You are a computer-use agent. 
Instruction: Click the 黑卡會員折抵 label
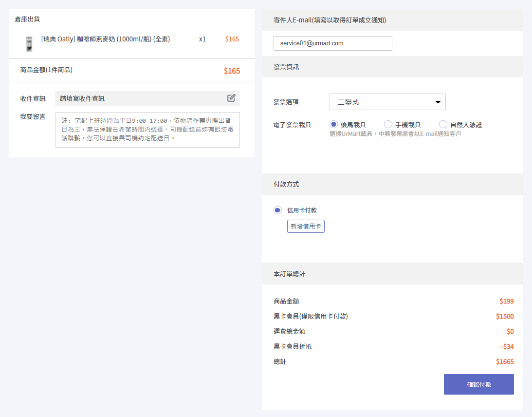pos(293,346)
